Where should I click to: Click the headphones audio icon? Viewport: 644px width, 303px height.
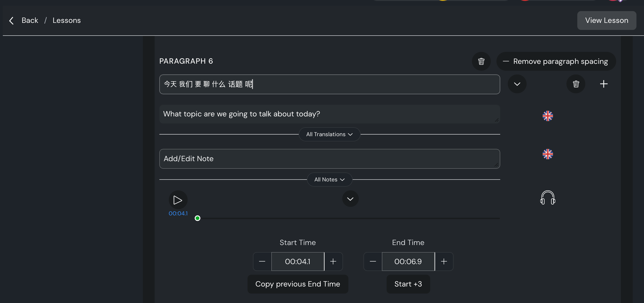tap(548, 198)
